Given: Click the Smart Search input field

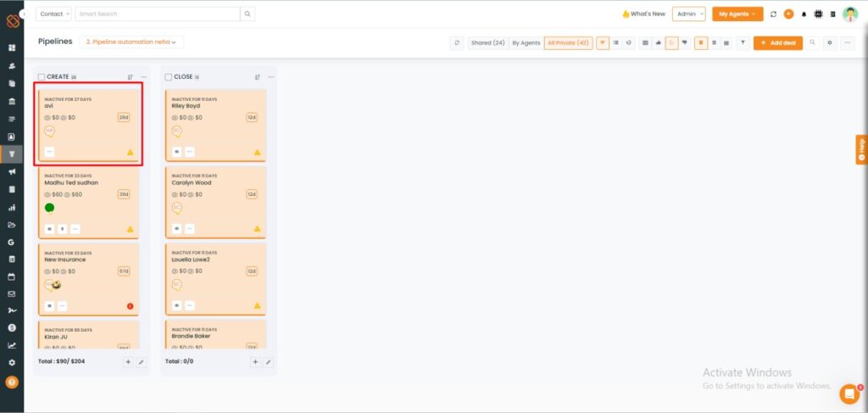Looking at the screenshot, I should [158, 14].
